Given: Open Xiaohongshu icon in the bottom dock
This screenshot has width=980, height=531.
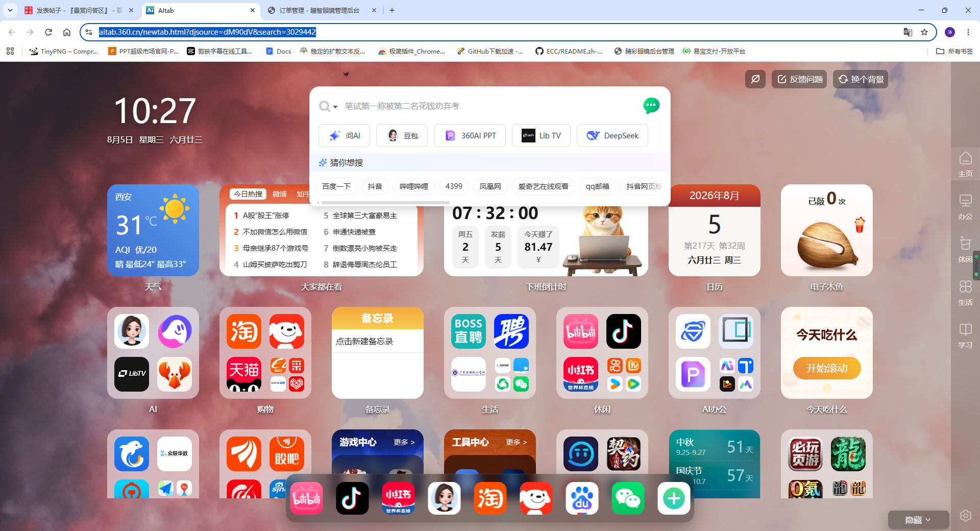Looking at the screenshot, I should [x=398, y=498].
